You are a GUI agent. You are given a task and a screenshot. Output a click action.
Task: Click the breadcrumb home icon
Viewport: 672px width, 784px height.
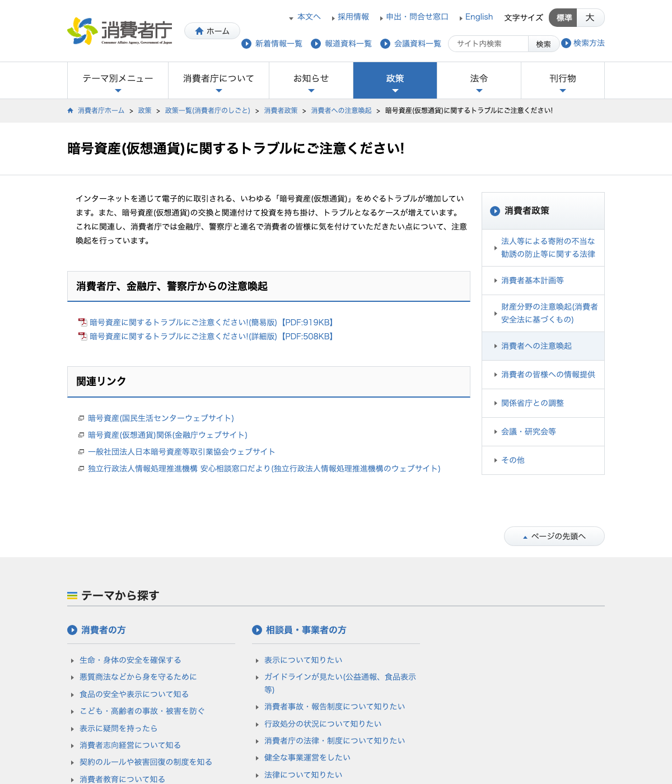click(70, 110)
